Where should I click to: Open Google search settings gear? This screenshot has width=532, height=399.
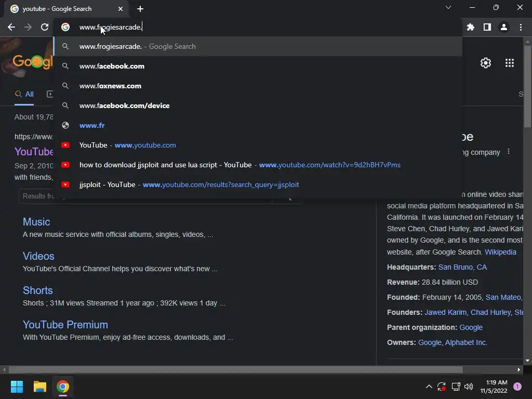pos(486,63)
